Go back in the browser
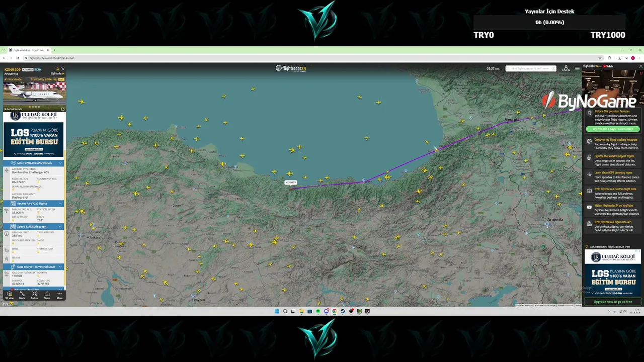The image size is (644, 362). (5, 58)
